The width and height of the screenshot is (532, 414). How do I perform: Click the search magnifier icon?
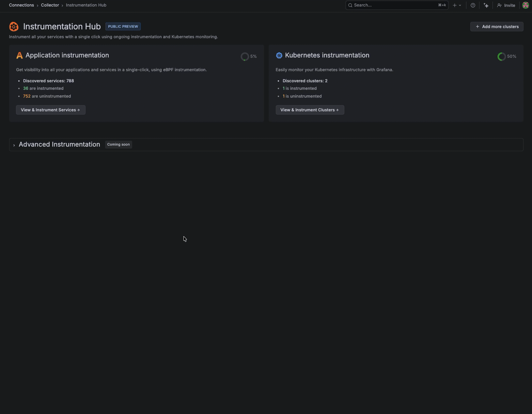click(350, 5)
